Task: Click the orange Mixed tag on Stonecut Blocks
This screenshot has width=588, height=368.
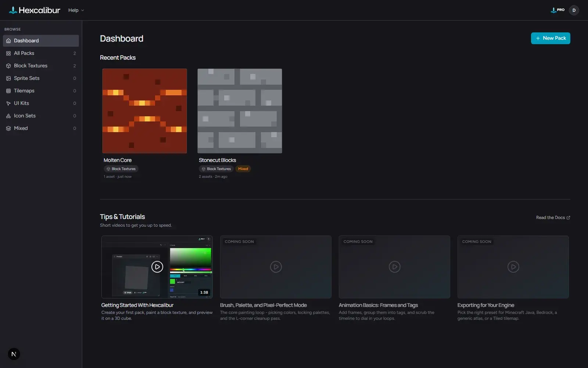Action: pos(243,169)
